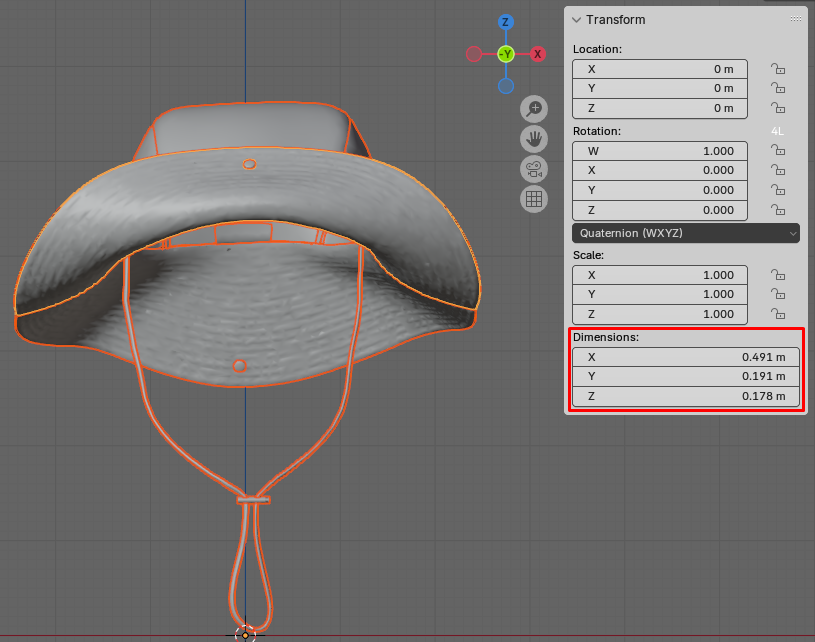
Task: Click the Transform panel drag handle dots
Action: coord(795,20)
